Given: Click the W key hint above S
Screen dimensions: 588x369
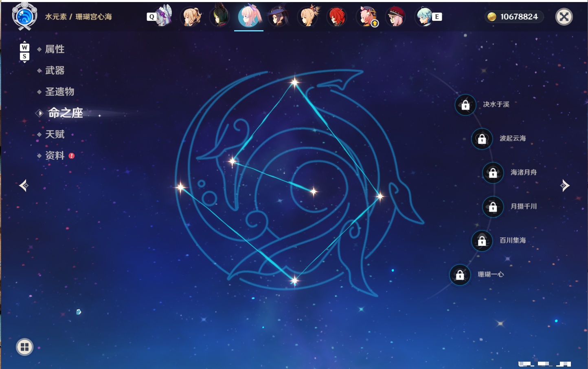Looking at the screenshot, I should coord(24,47).
